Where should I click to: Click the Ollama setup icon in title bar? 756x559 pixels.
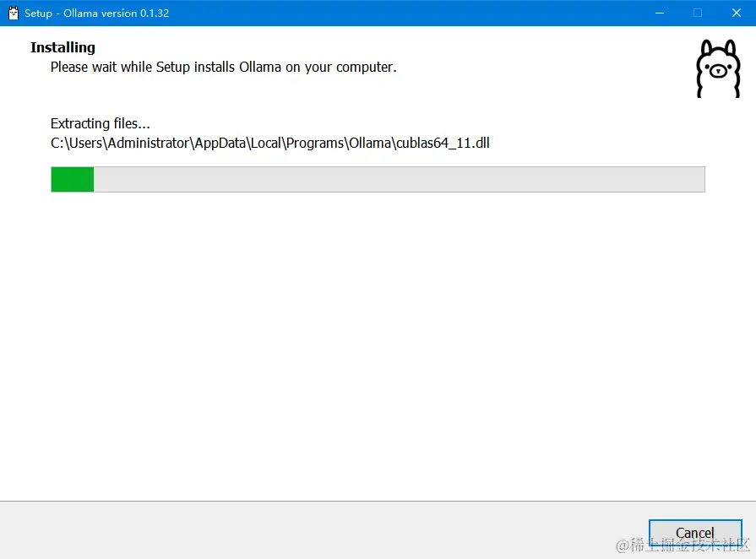tap(13, 13)
